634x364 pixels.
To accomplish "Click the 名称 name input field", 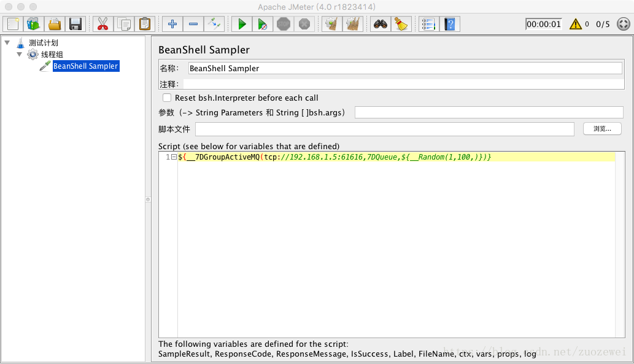I will 405,68.
